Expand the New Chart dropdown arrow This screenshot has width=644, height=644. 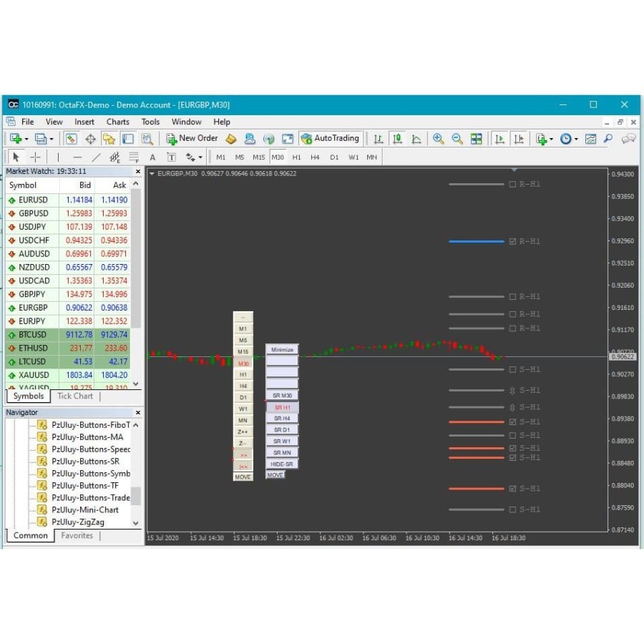pos(26,140)
